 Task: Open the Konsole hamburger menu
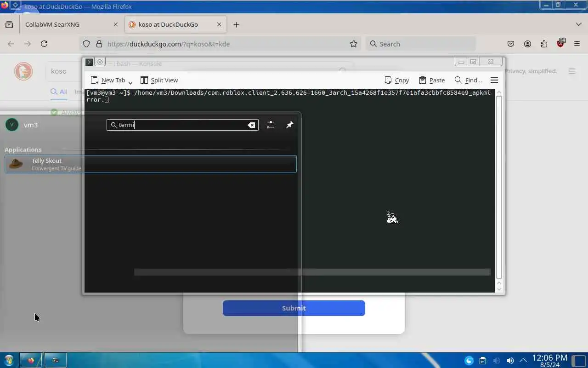pyautogui.click(x=494, y=80)
